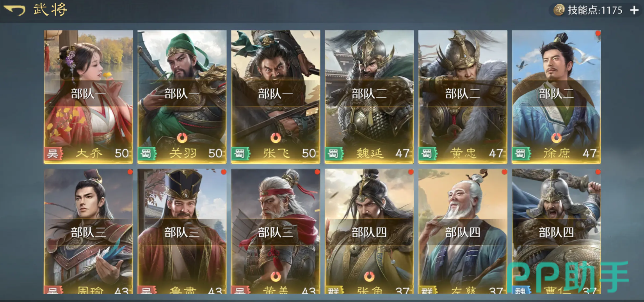Click the 部队三 label on 黄盖's card
Screen dimensions: 644x302
click(x=276, y=233)
